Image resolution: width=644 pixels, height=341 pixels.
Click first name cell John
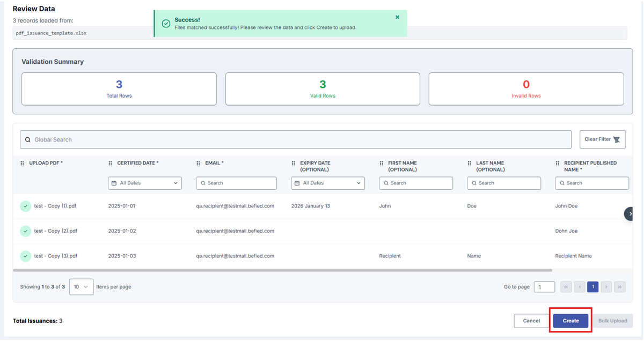coord(385,206)
